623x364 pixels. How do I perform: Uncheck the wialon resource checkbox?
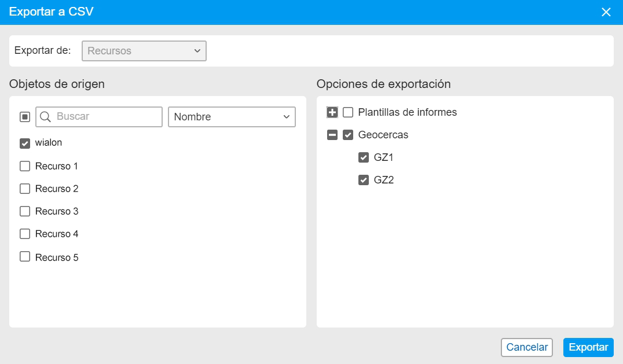tap(25, 143)
